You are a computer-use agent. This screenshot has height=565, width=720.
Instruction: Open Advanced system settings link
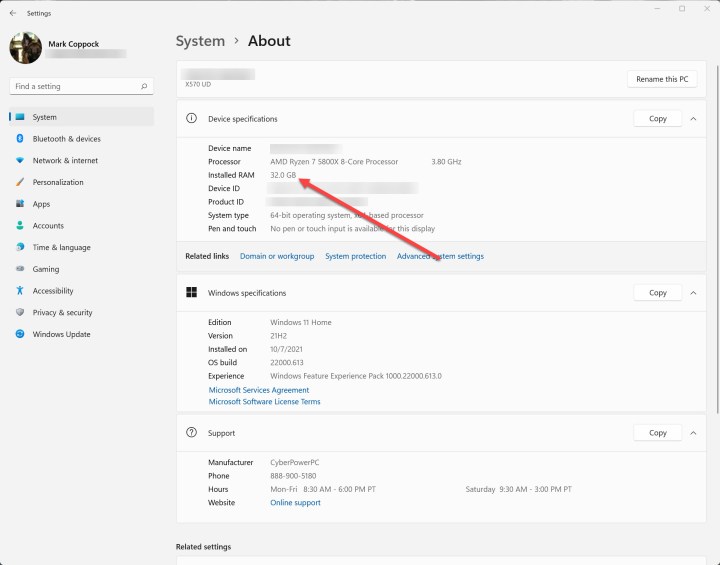pyautogui.click(x=440, y=256)
